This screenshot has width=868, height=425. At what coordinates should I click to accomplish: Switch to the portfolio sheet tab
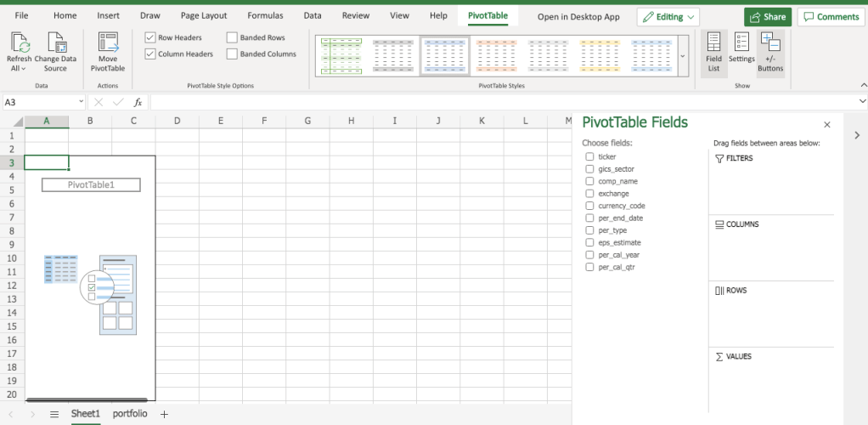129,414
